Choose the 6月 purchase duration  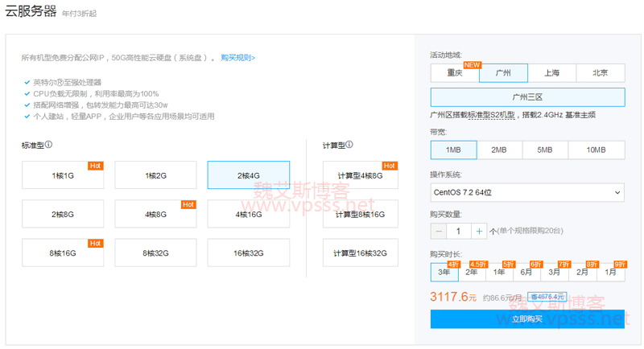pyautogui.click(x=526, y=273)
